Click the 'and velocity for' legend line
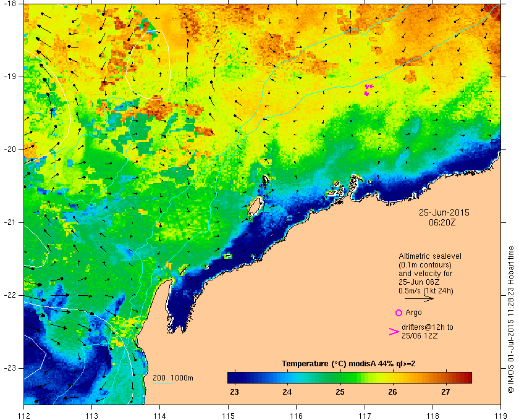The image size is (519, 420). [425, 274]
